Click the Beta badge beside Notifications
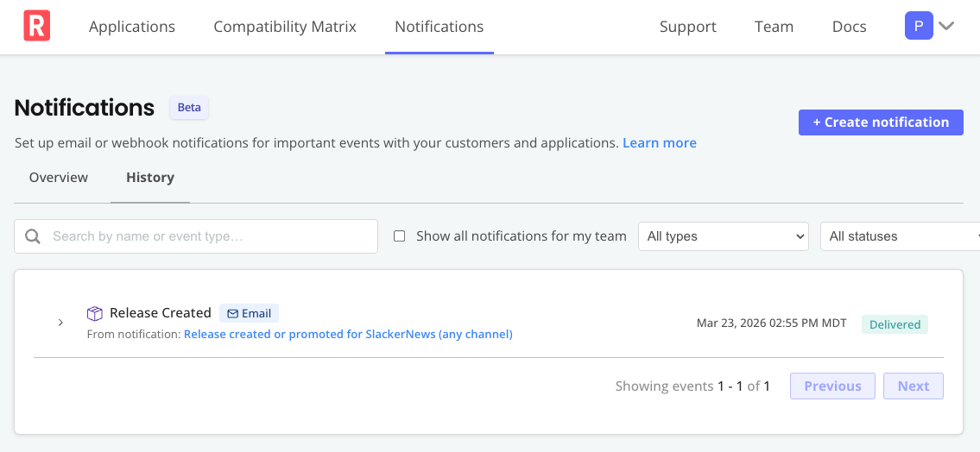The image size is (980, 452). click(x=189, y=108)
